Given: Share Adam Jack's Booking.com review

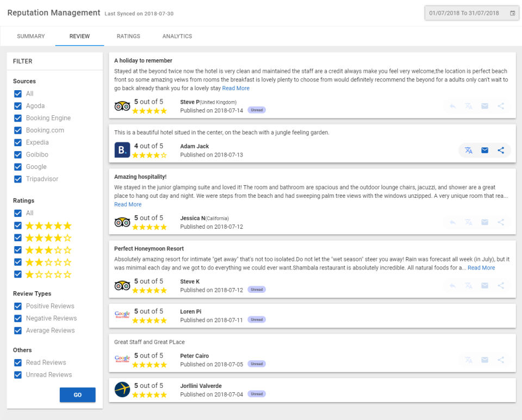Looking at the screenshot, I should [501, 151].
